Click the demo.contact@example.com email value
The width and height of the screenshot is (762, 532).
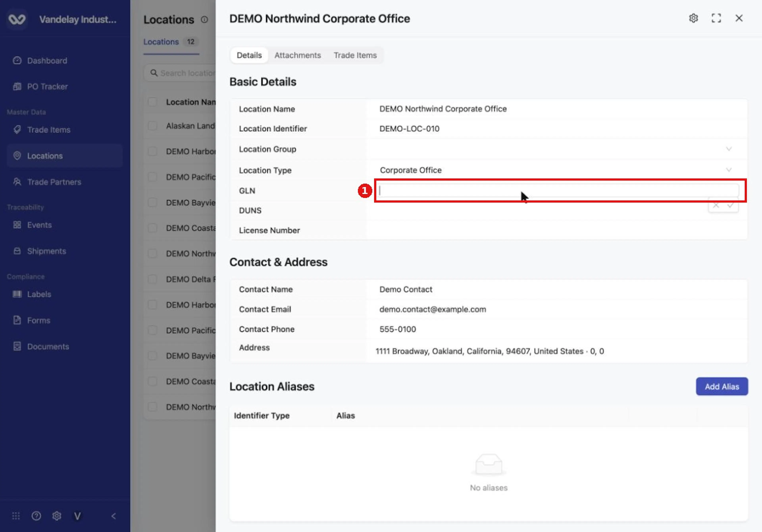click(x=432, y=309)
